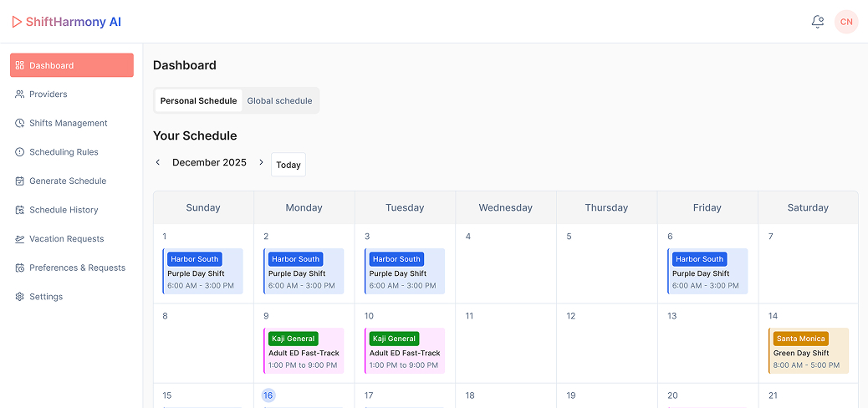Select the Personal Schedule tab

(x=198, y=101)
